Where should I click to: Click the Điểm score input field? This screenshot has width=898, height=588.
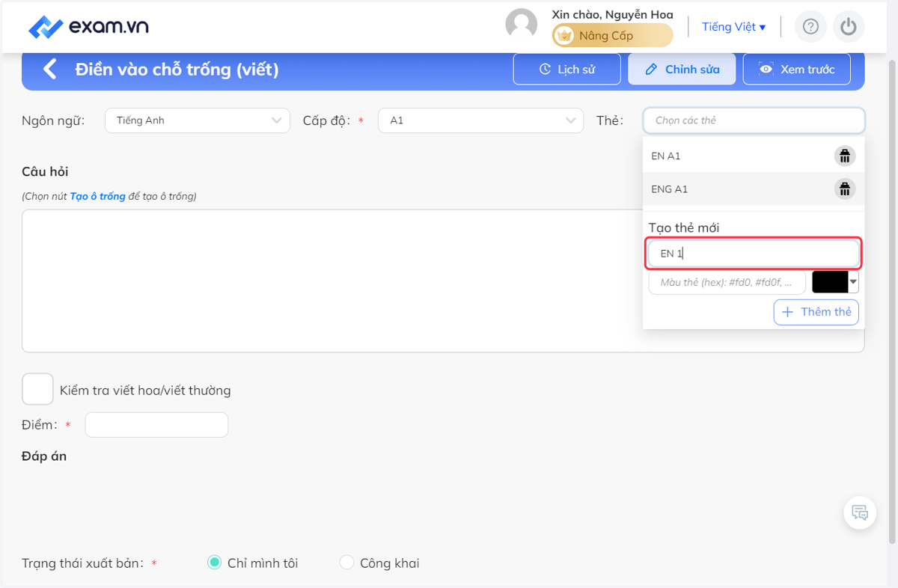[156, 425]
